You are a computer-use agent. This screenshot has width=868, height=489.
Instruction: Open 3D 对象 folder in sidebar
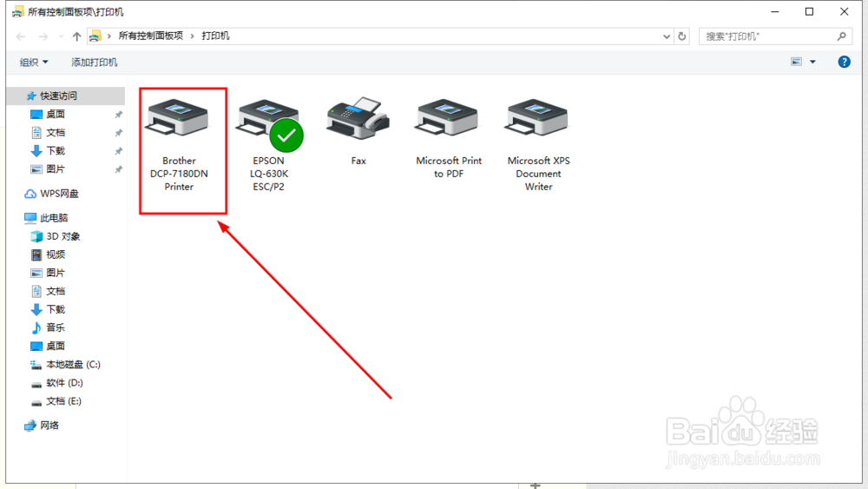click(56, 236)
